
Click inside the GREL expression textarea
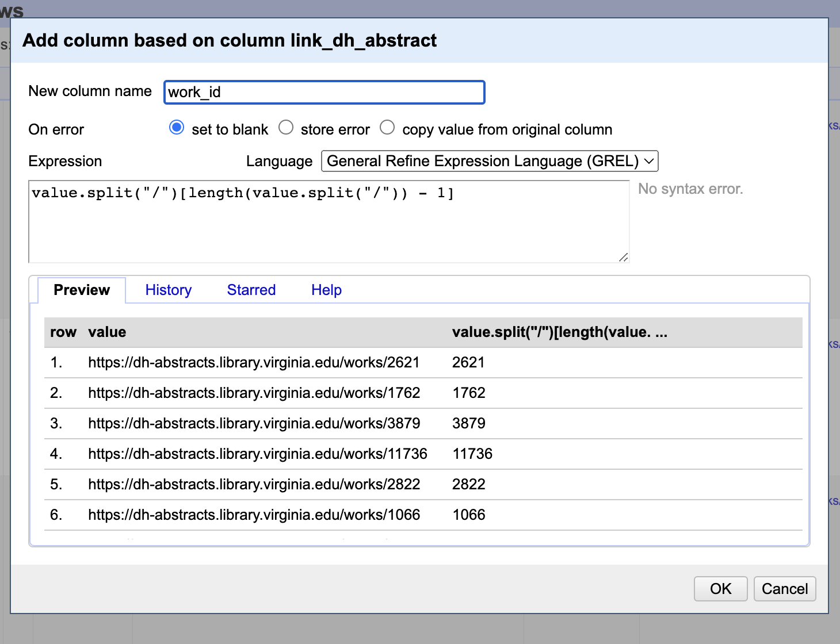pos(329,222)
